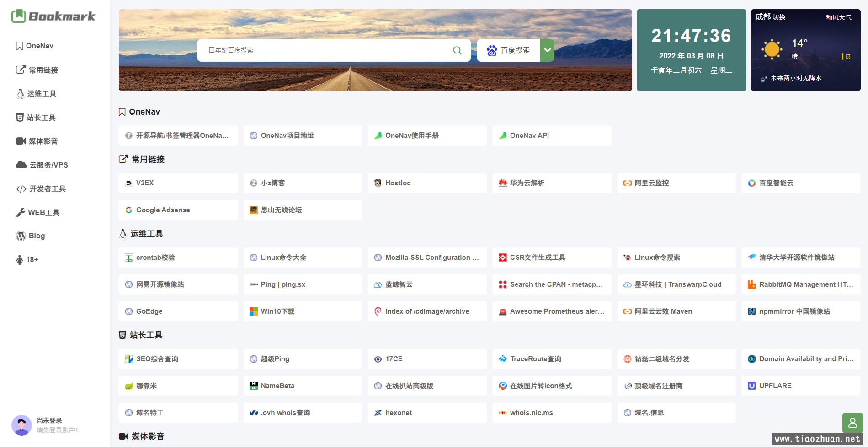868x447 pixels.
Task: Click the RabbitMQ Management icon
Action: pos(752,284)
